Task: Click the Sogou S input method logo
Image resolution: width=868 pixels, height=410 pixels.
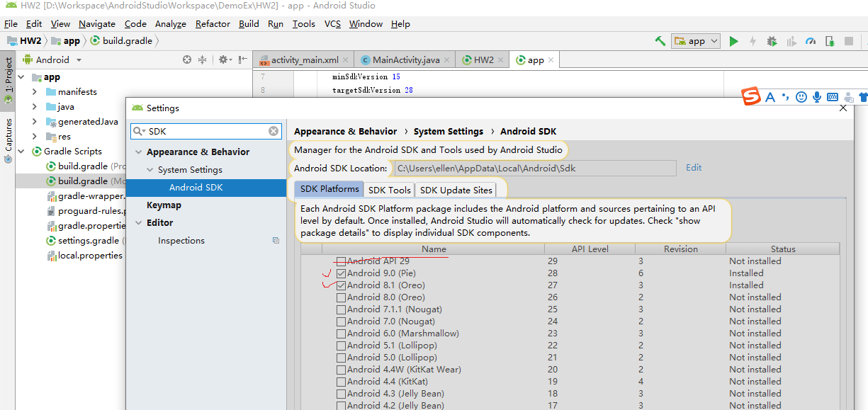Action: pyautogui.click(x=751, y=96)
